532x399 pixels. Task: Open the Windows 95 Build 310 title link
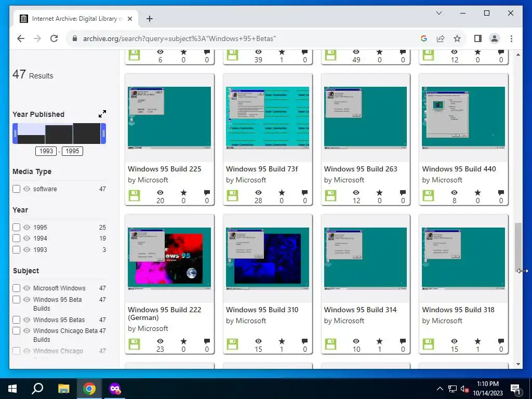(262, 310)
